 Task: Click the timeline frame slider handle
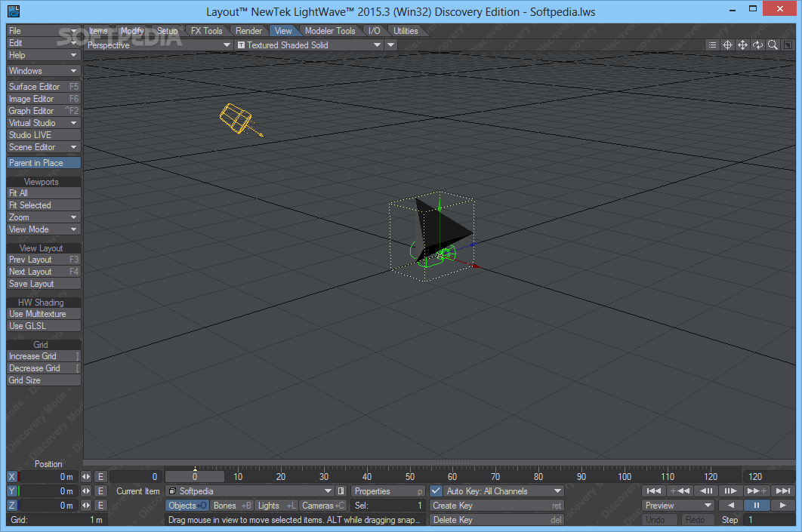194,476
